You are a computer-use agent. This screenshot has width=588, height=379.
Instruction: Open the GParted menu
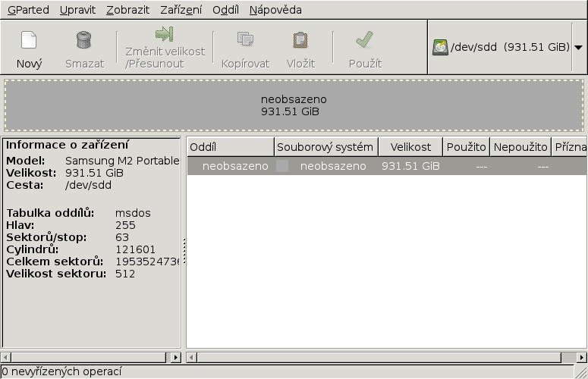coord(28,10)
